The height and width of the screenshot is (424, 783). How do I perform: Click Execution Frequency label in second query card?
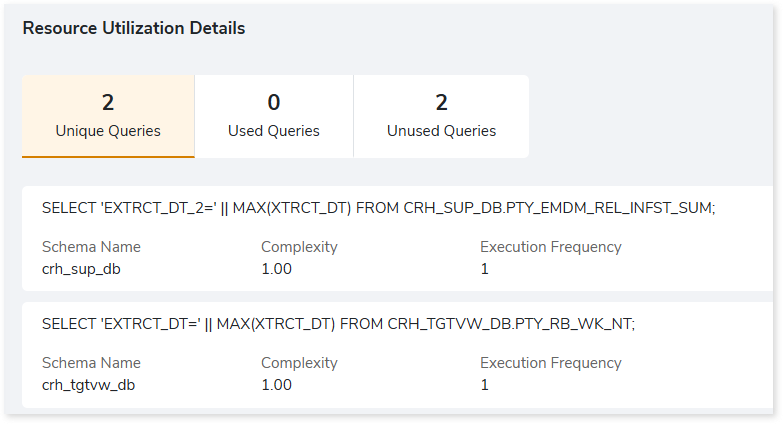pos(550,363)
